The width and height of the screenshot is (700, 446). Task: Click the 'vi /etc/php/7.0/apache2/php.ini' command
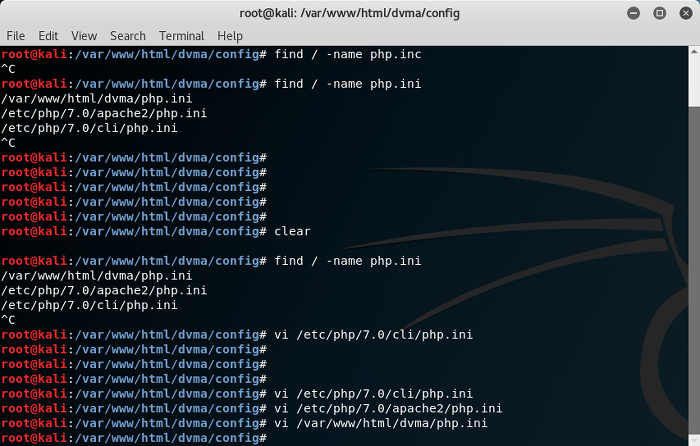(388, 408)
